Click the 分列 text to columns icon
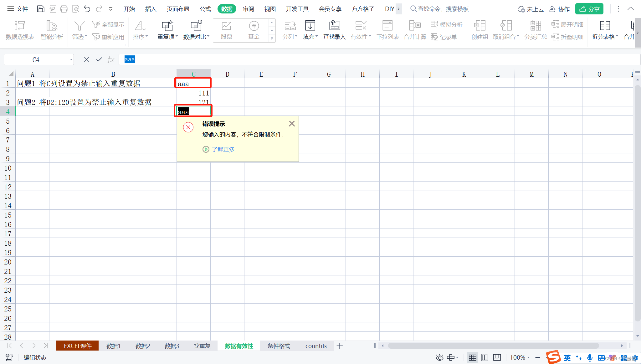641x364 pixels. point(290,26)
